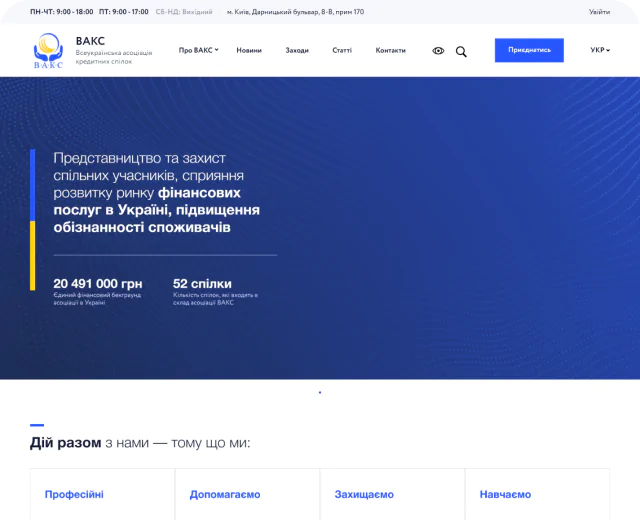
Task: Open the Заходи menu item
Action: (297, 50)
